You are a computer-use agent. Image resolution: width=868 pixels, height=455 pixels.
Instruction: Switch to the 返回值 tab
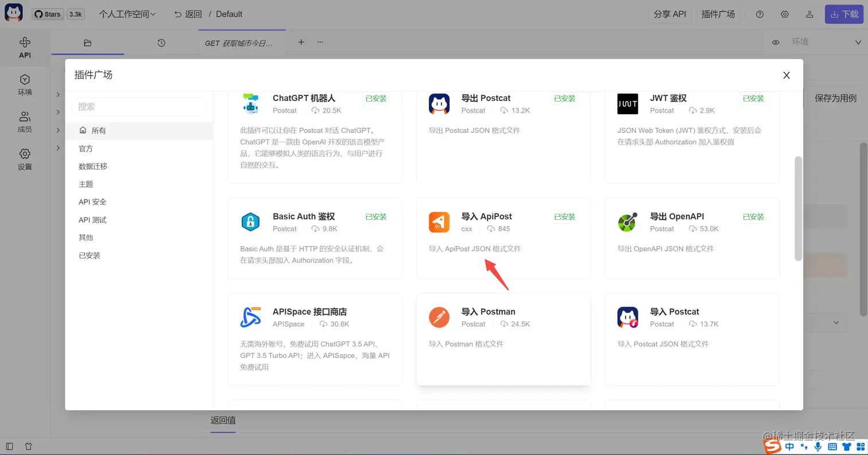[x=223, y=421]
